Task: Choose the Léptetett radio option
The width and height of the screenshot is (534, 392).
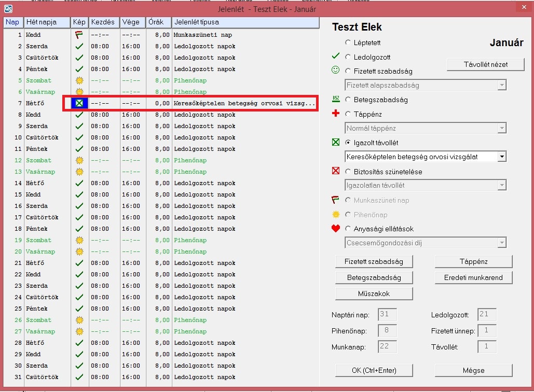Action: pyautogui.click(x=348, y=43)
